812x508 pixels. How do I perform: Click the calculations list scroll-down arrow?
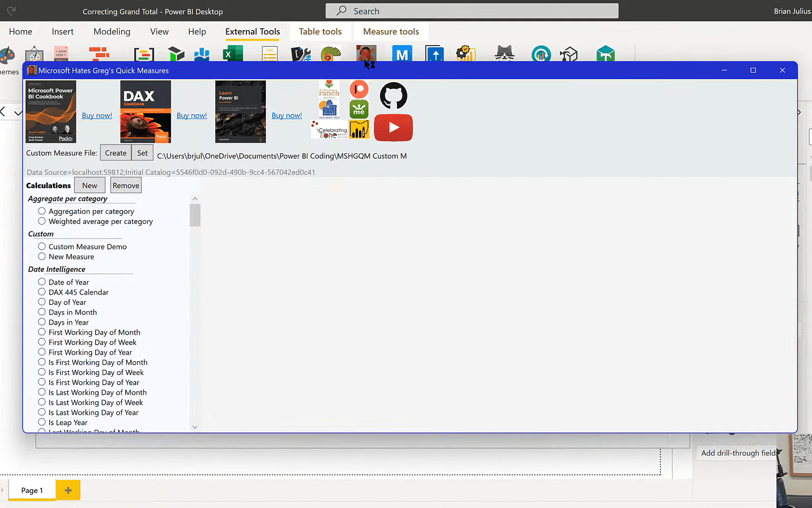click(x=195, y=427)
